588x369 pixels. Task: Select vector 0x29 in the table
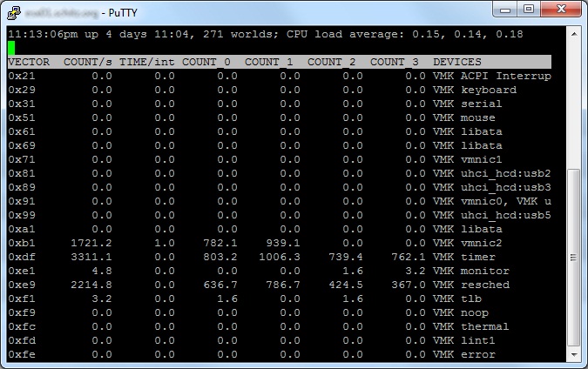pos(22,90)
